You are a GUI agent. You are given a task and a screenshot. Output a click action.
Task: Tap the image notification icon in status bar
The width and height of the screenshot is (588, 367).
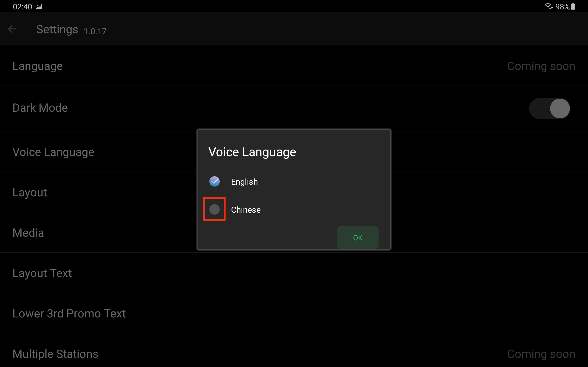pos(39,7)
